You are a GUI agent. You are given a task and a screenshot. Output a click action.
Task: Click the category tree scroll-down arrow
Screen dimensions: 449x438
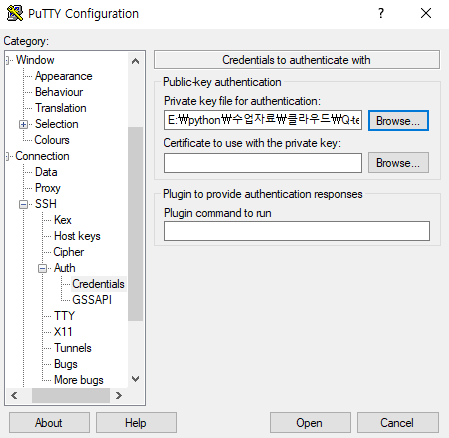point(135,379)
